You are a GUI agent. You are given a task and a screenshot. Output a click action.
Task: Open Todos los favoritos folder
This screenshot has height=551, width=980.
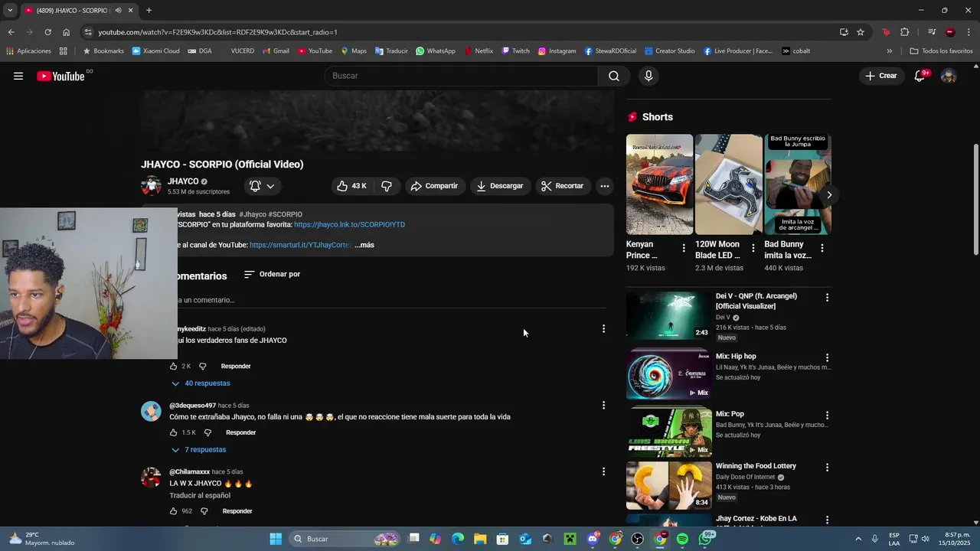[941, 51]
